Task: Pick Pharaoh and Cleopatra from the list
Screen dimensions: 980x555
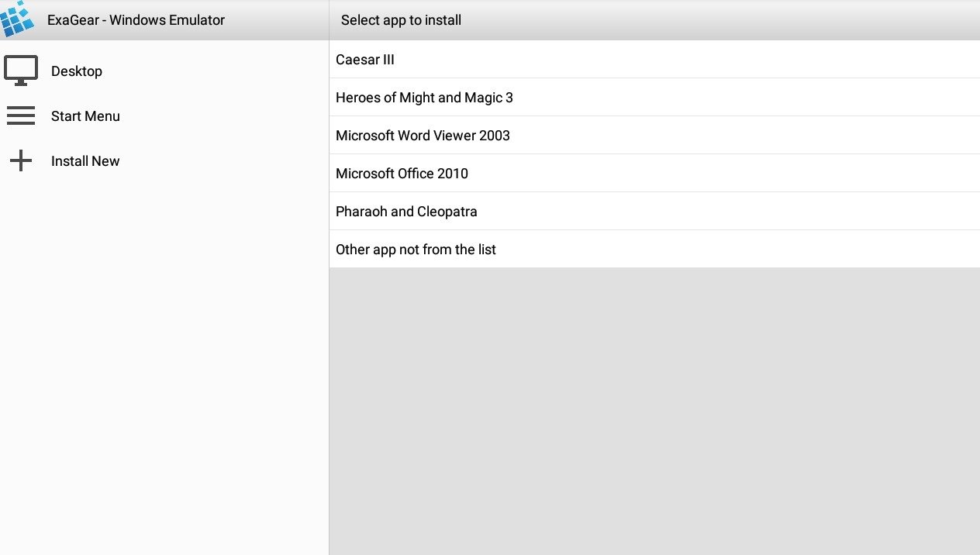Action: pyautogui.click(x=654, y=212)
